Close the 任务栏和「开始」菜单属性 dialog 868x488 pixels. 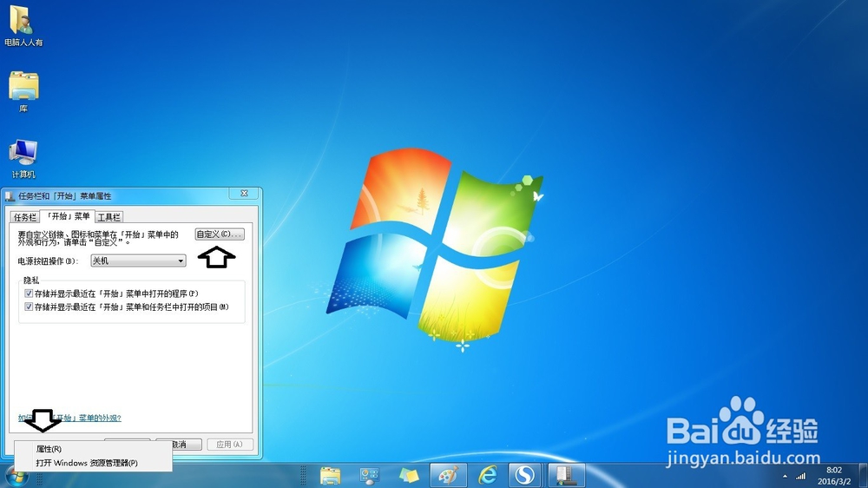click(x=244, y=194)
